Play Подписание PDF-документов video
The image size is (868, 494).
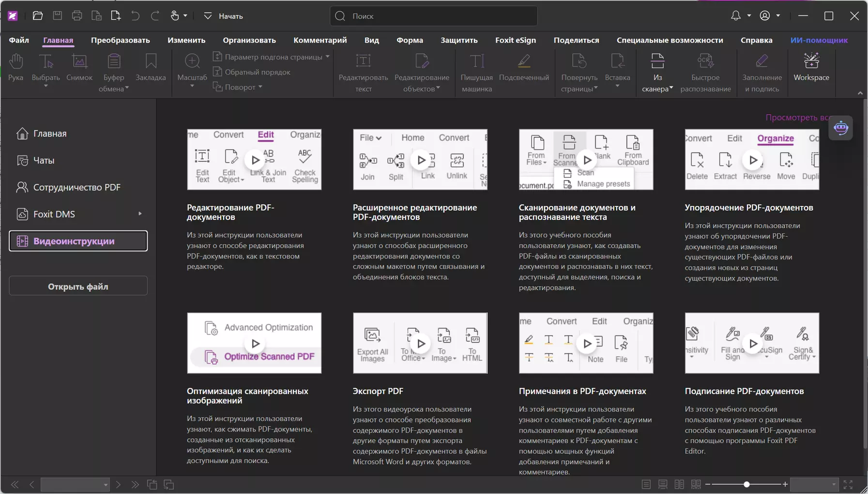tap(753, 343)
